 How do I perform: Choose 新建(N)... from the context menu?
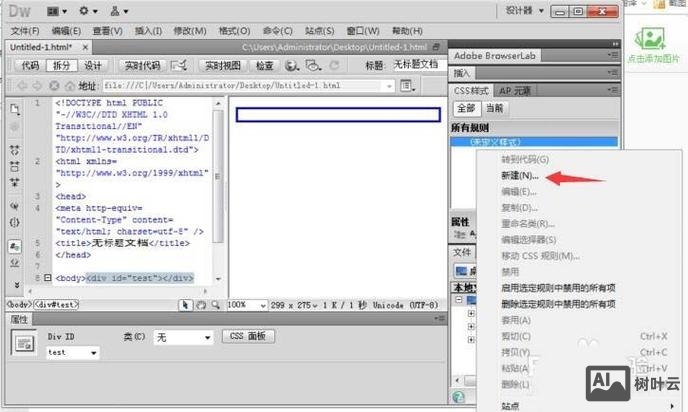[x=520, y=176]
